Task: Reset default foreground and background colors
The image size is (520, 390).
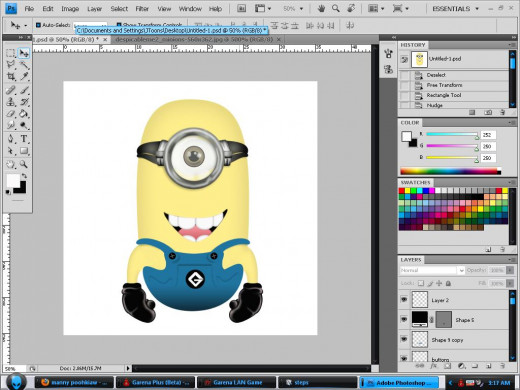Action: click(8, 192)
